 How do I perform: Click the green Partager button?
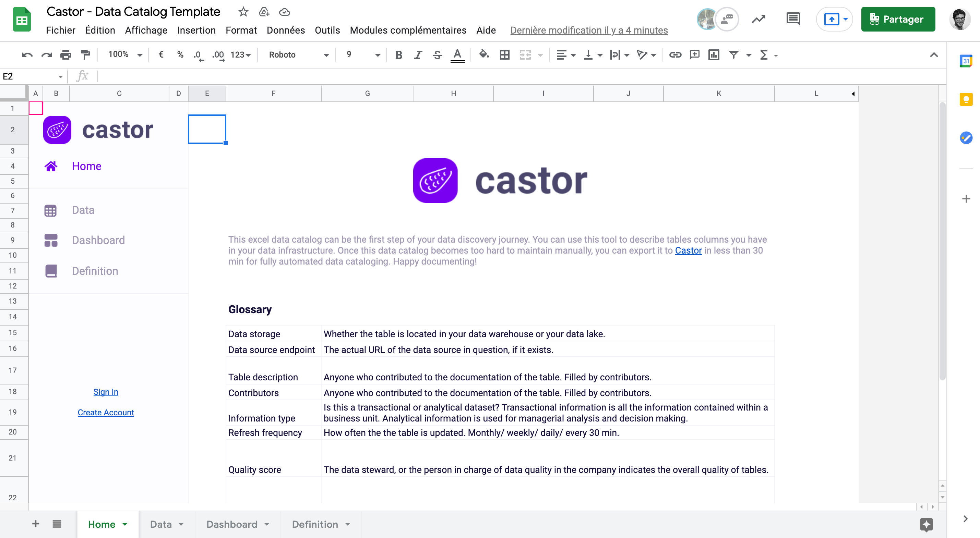pos(898,19)
